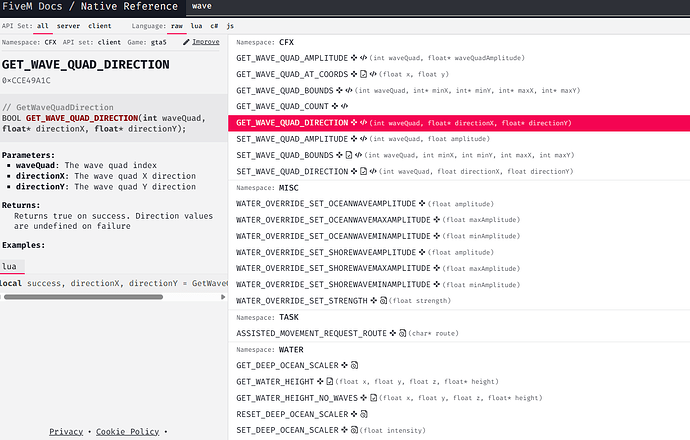Screen dimensions: 690x440
Task: Click document icon beside GET_WAVE_QUAD_AT_COORDS
Action: pyautogui.click(x=363, y=74)
